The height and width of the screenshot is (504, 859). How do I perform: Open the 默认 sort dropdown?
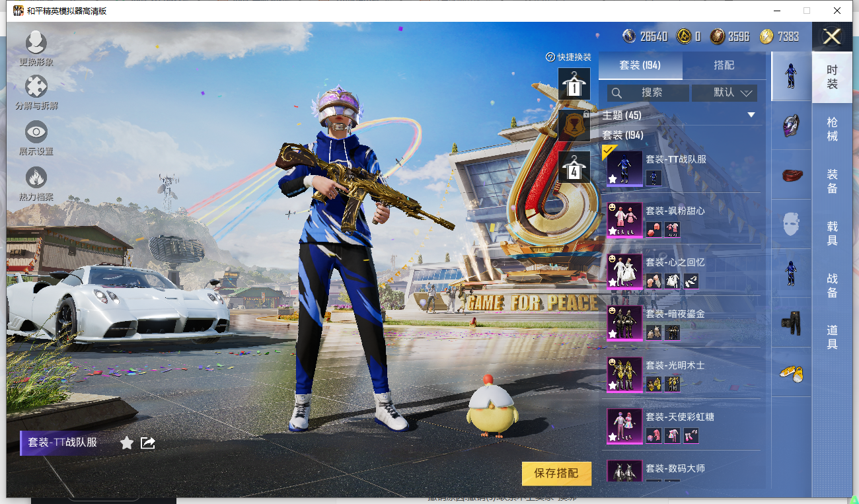click(725, 92)
